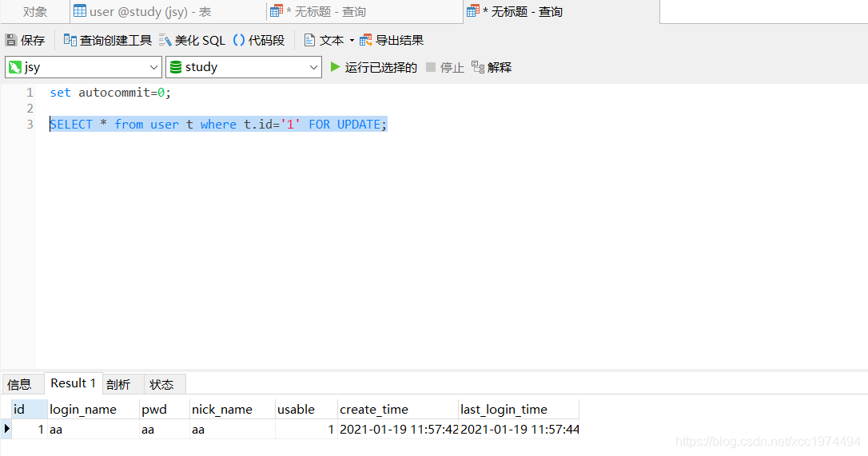This screenshot has width=868, height=456.
Task: Click the Save (保存) disk icon
Action: (x=11, y=40)
